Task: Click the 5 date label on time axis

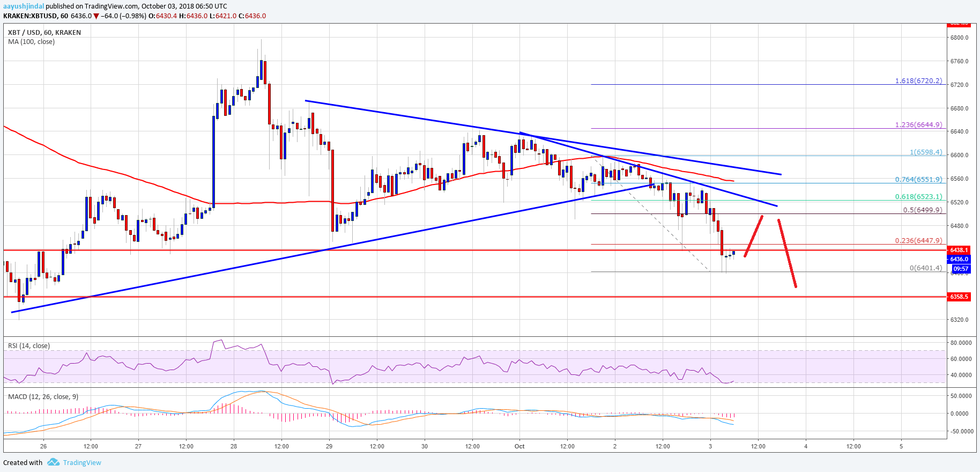Action: coord(901,446)
